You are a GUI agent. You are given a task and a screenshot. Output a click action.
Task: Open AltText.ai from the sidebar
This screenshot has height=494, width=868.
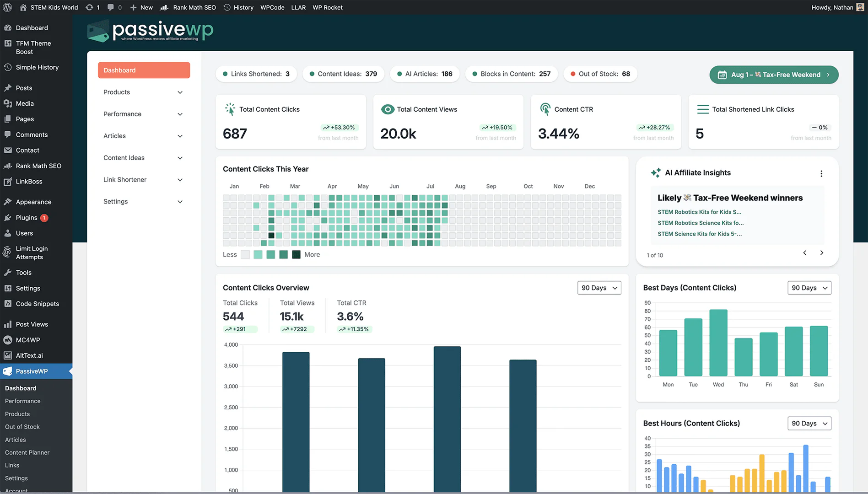[29, 355]
